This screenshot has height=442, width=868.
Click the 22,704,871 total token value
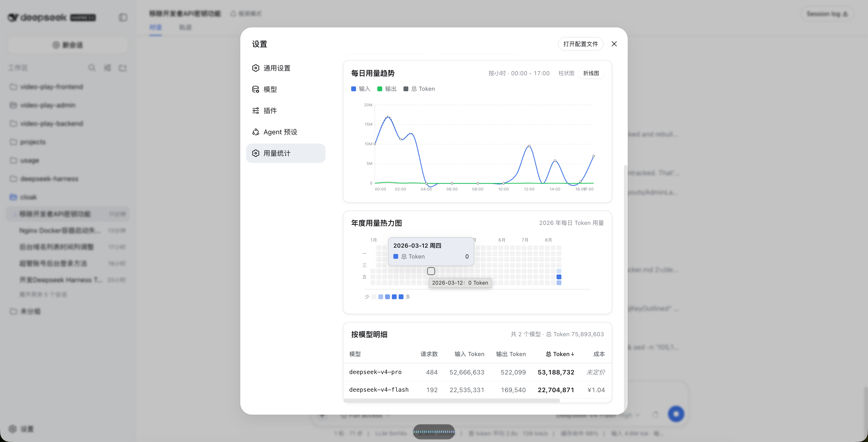point(556,390)
